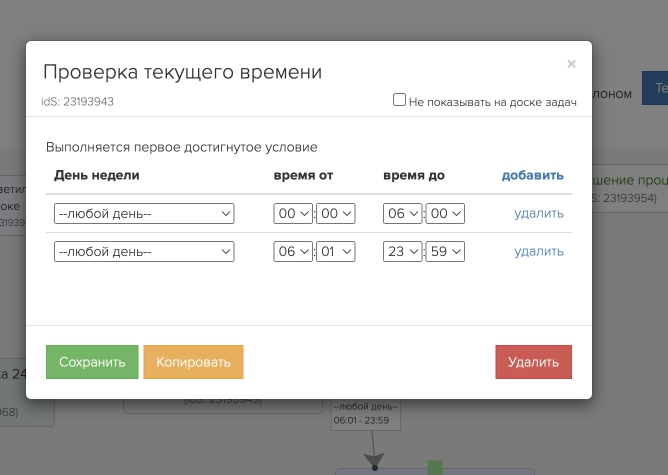Click 'удалить' in the first condition row

pos(539,213)
